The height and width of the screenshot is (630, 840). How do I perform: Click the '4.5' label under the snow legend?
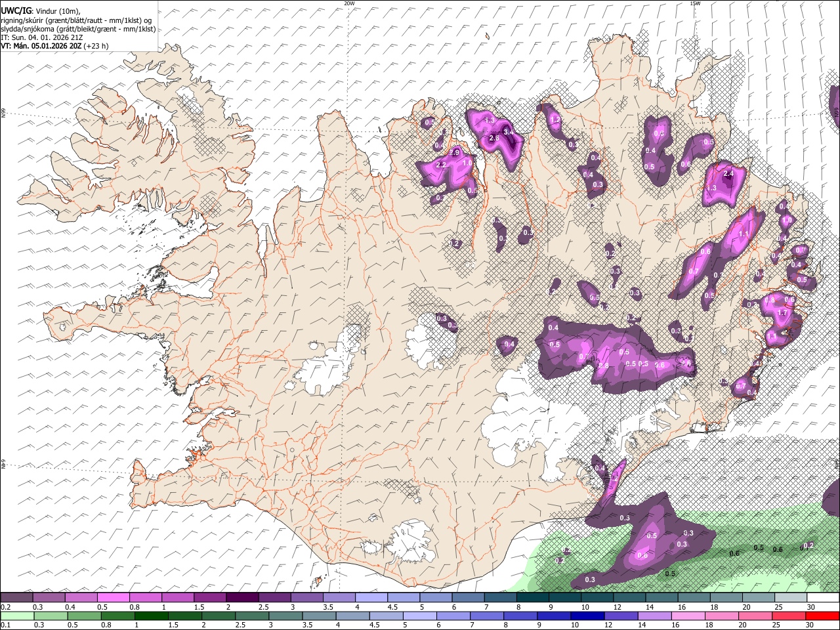(392, 608)
